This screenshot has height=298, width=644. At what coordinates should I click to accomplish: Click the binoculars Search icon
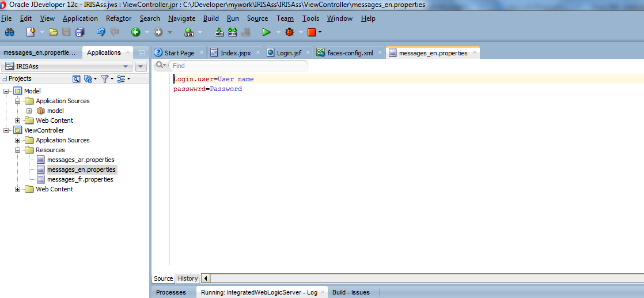pyautogui.click(x=9, y=32)
